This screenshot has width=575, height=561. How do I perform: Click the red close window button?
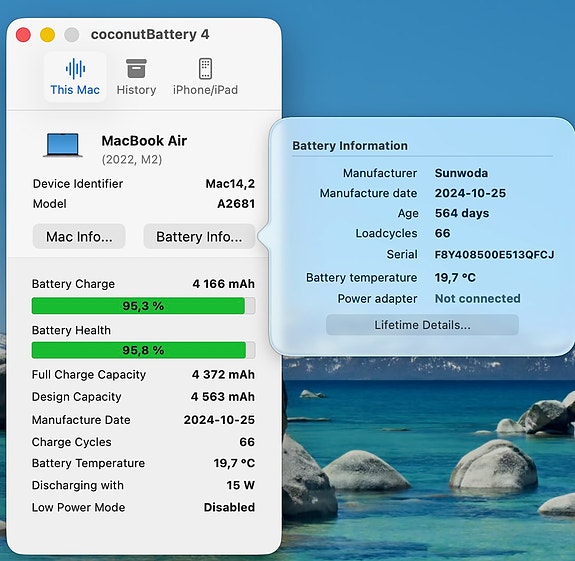click(x=23, y=35)
